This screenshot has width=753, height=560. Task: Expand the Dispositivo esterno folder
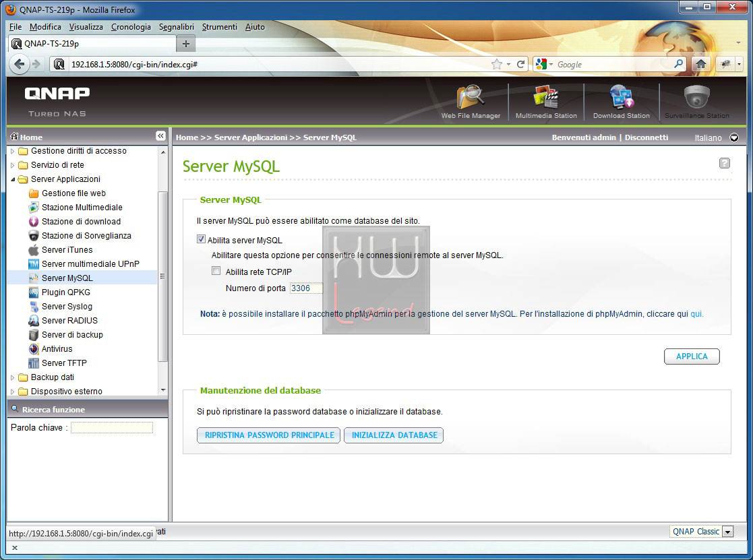[x=13, y=392]
